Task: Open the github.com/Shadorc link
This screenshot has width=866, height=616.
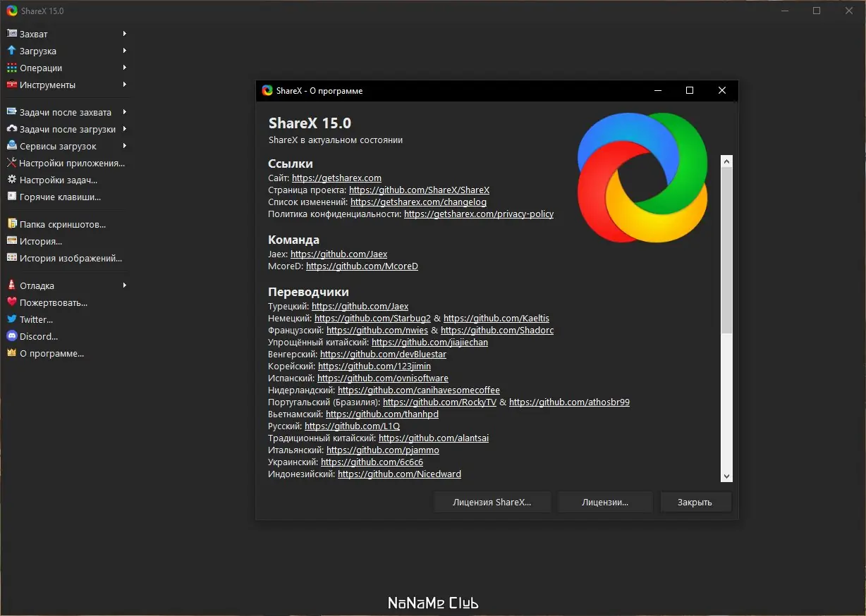Action: [497, 331]
